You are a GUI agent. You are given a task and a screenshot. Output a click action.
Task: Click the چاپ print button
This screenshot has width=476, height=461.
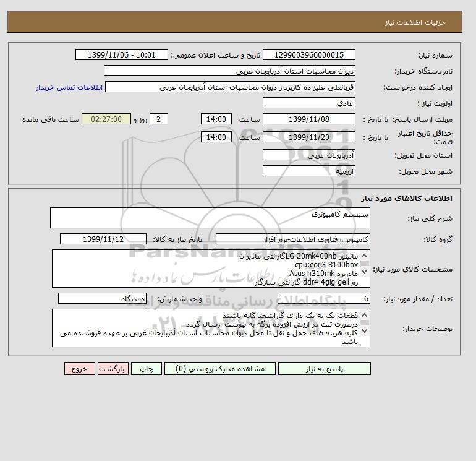[147, 369]
